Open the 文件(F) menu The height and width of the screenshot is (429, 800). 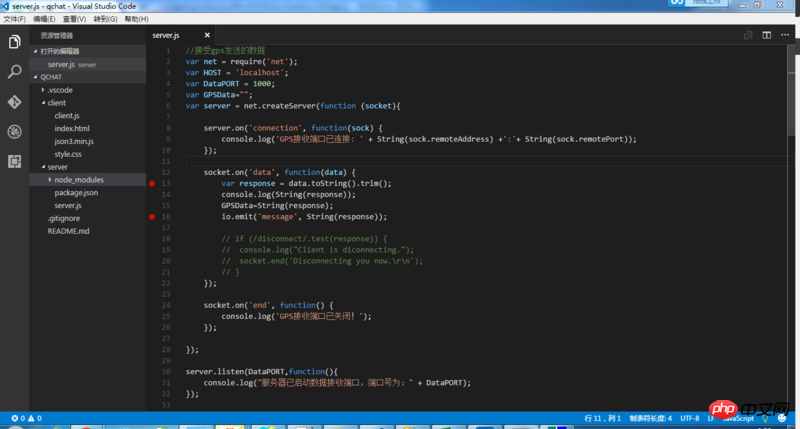point(15,19)
